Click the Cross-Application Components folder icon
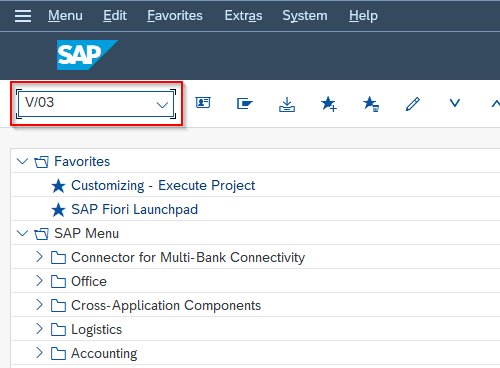500x368 pixels. point(58,306)
